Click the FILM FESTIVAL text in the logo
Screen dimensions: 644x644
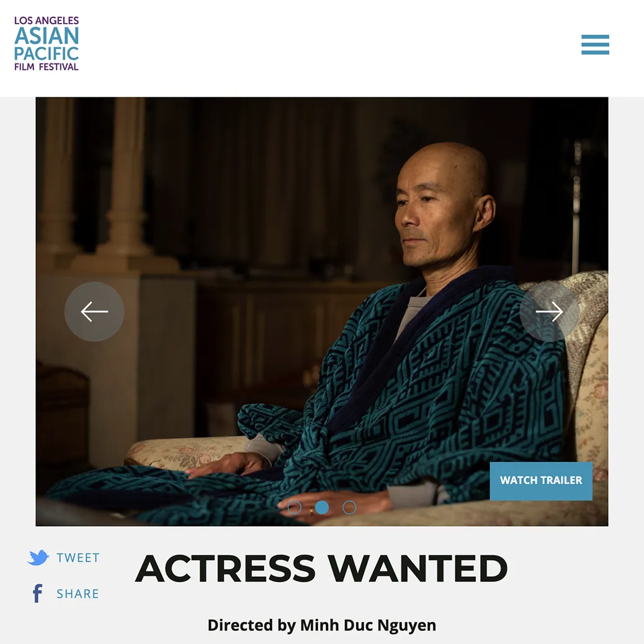pos(47,66)
